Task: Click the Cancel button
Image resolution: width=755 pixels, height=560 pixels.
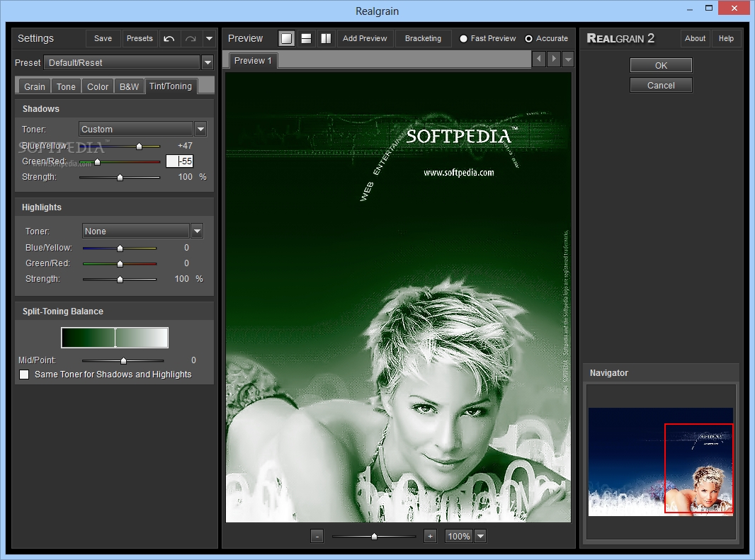Action: tap(661, 85)
